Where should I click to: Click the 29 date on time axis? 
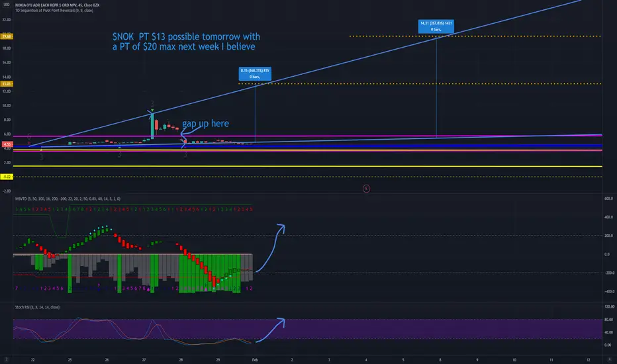[x=218, y=359]
